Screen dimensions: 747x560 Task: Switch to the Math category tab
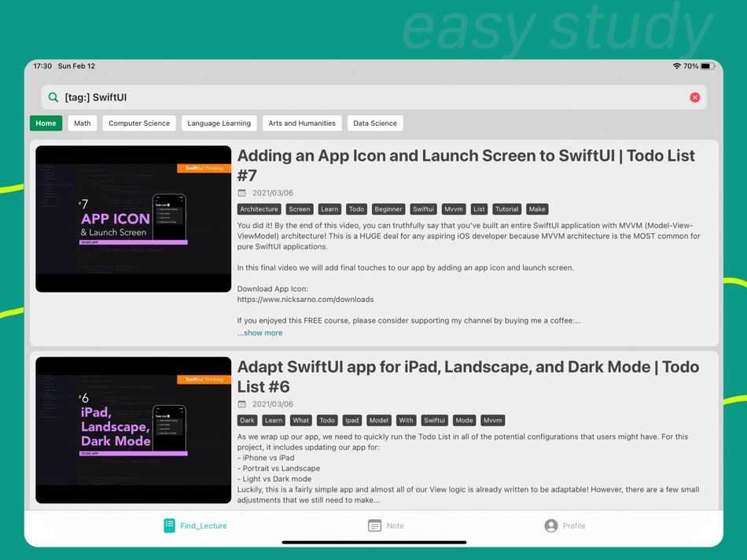(x=82, y=123)
